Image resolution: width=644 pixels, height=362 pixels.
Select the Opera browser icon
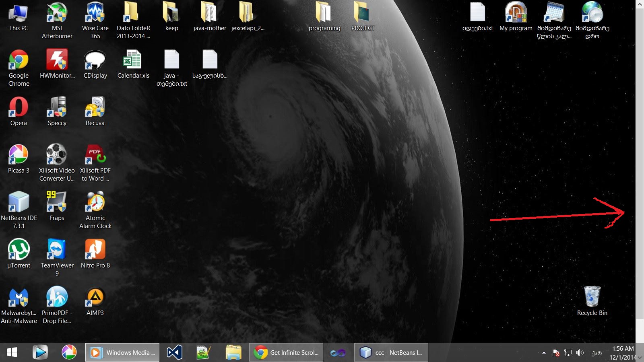pos(19,108)
